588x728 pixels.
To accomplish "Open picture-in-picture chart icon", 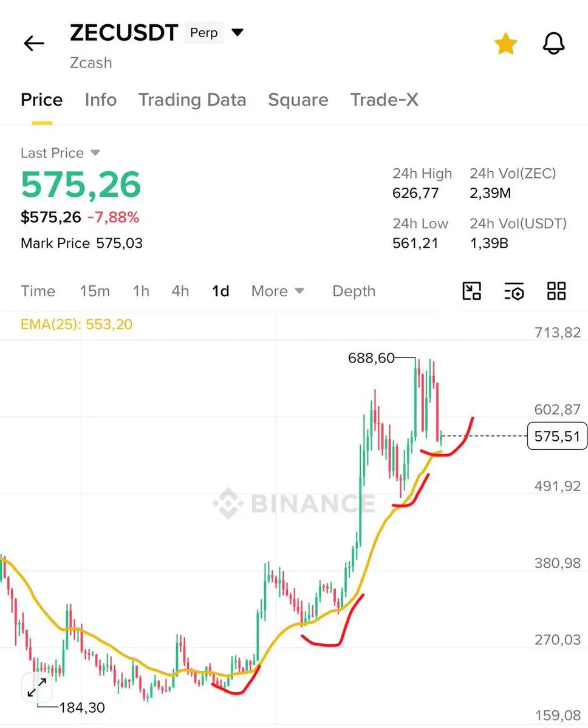I will (x=472, y=291).
